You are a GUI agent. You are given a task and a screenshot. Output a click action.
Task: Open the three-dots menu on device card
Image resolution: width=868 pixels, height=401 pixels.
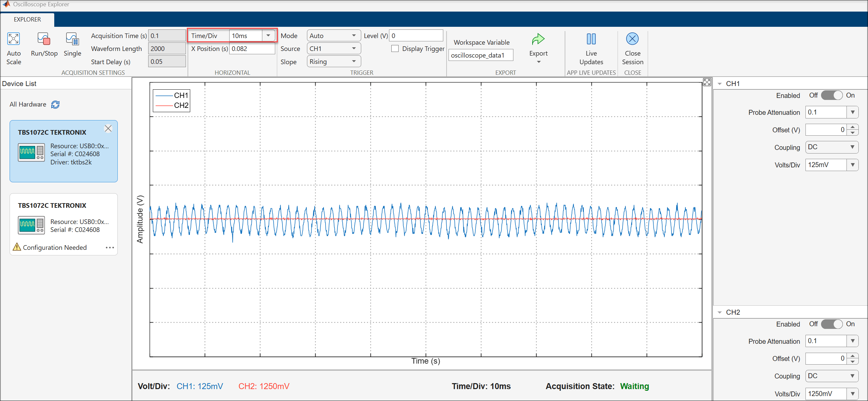110,247
